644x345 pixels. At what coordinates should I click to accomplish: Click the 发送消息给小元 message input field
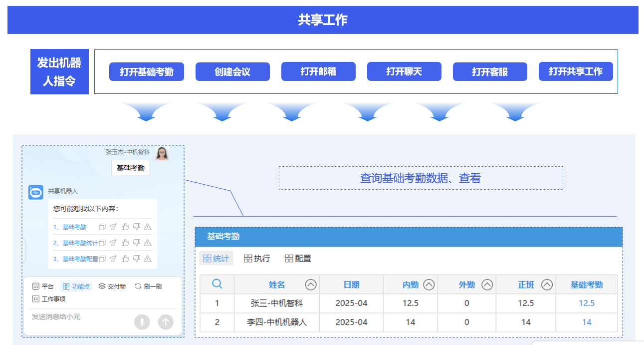(80, 317)
